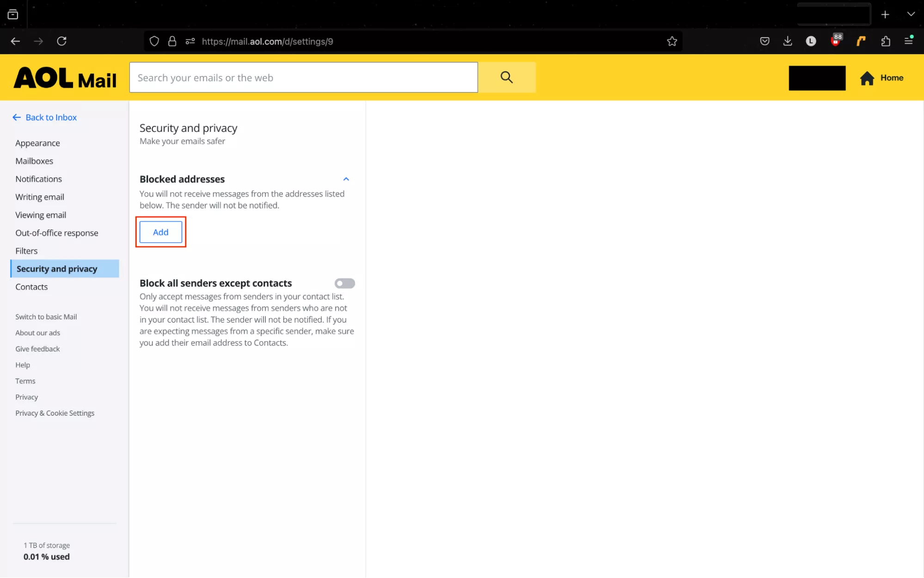924x578 pixels.
Task: Open a new browser tab
Action: click(x=885, y=14)
